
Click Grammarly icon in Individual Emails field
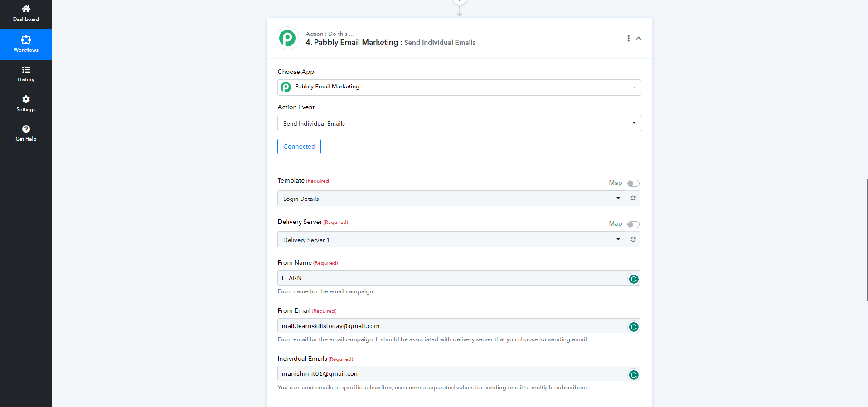(x=634, y=375)
